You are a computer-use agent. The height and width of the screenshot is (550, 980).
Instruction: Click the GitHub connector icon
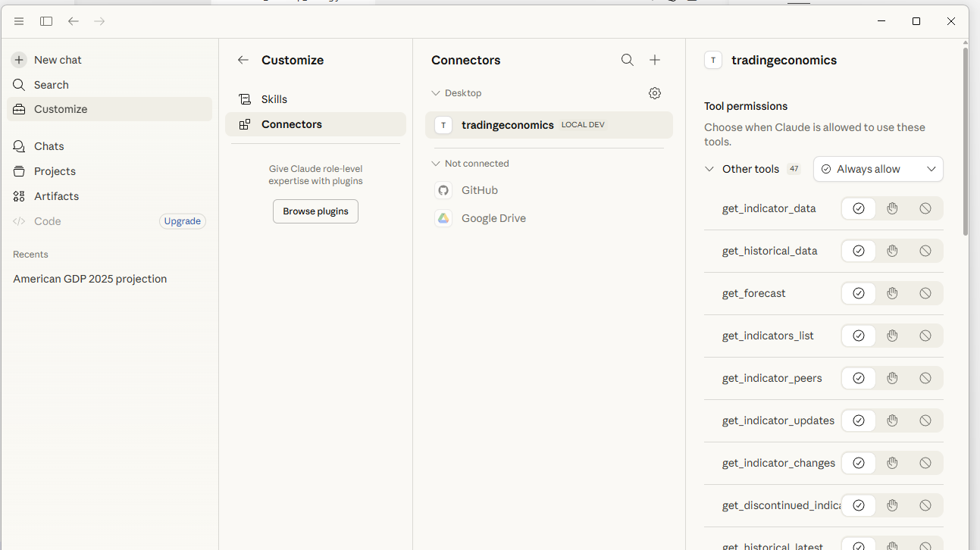click(443, 190)
